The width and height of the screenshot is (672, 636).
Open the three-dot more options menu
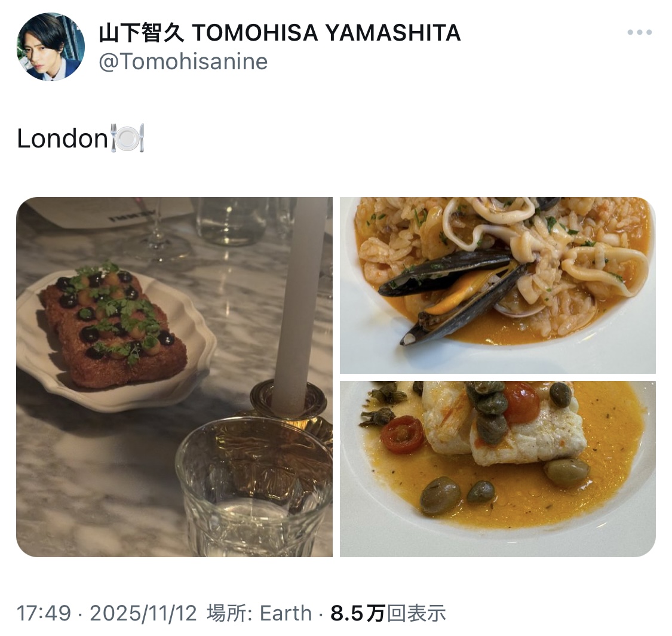pyautogui.click(x=639, y=32)
